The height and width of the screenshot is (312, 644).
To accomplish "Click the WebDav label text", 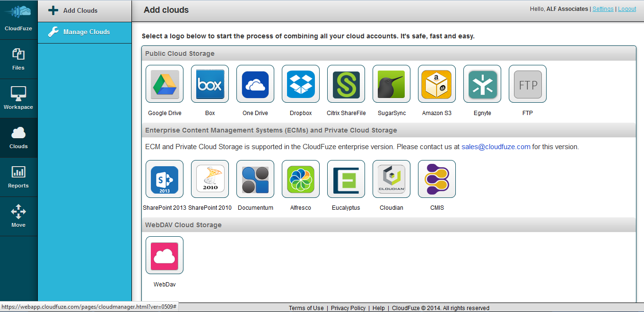I will [165, 285].
